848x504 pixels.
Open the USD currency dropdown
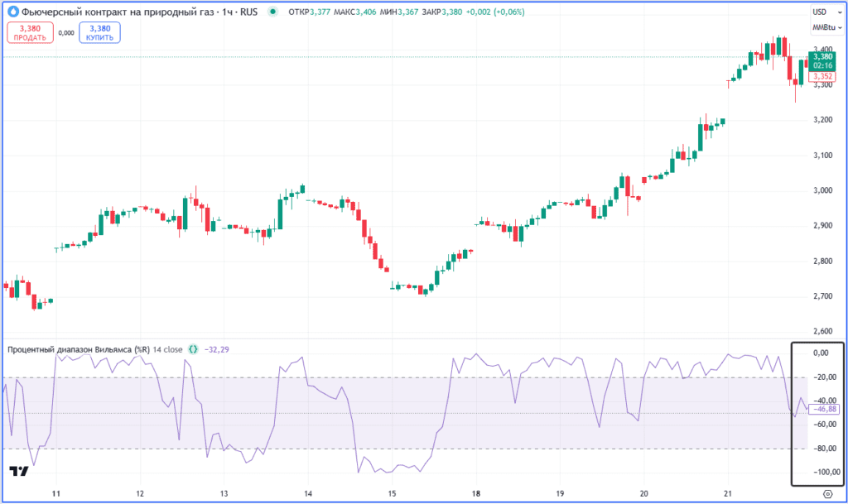[x=826, y=12]
